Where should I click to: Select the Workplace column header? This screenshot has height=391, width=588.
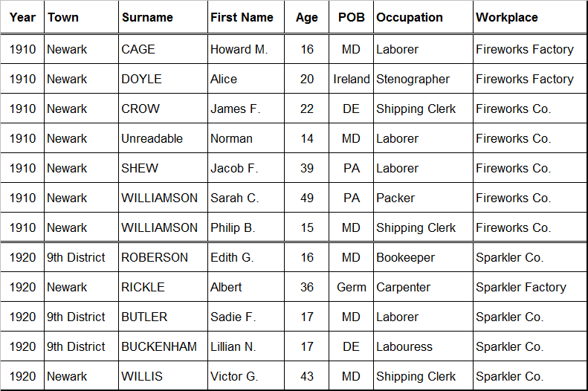coord(507,17)
